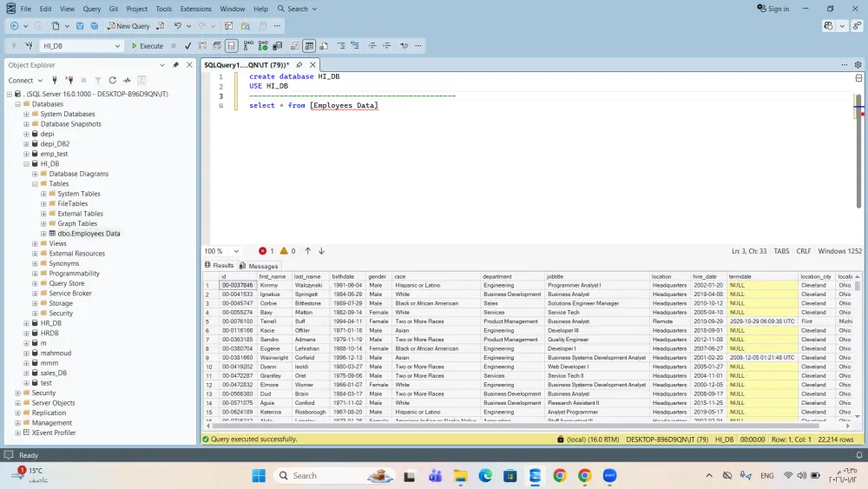Open the Connect dropdown in Object Explorer

25,80
